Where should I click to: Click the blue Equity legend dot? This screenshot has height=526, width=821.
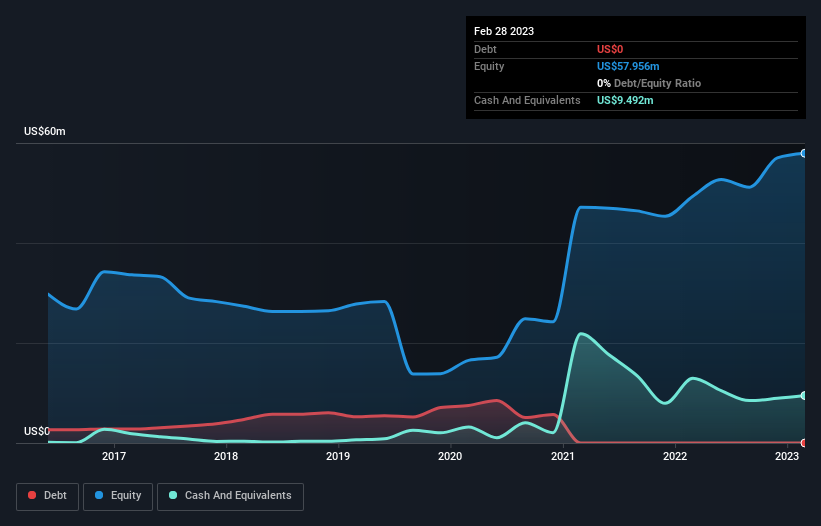tap(99, 495)
